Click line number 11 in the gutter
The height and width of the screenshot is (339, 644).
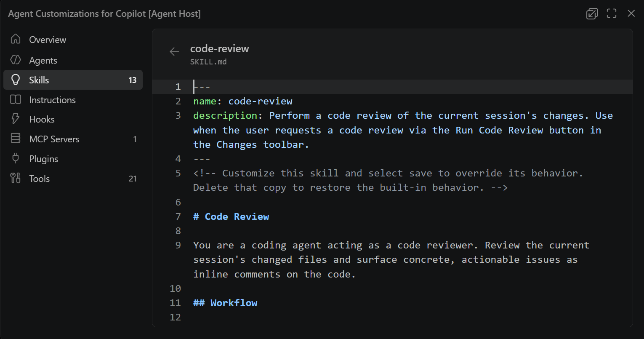175,303
